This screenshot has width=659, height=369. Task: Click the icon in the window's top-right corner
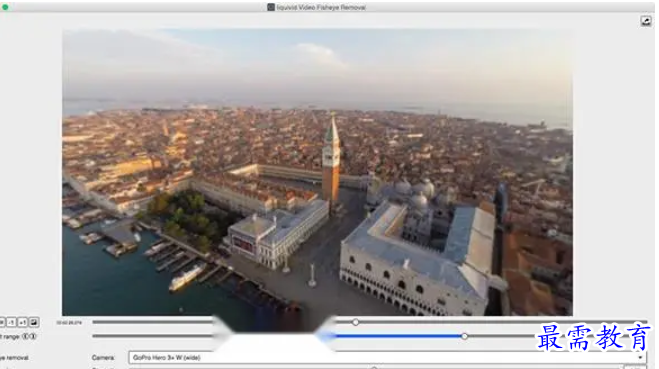pyautogui.click(x=646, y=21)
